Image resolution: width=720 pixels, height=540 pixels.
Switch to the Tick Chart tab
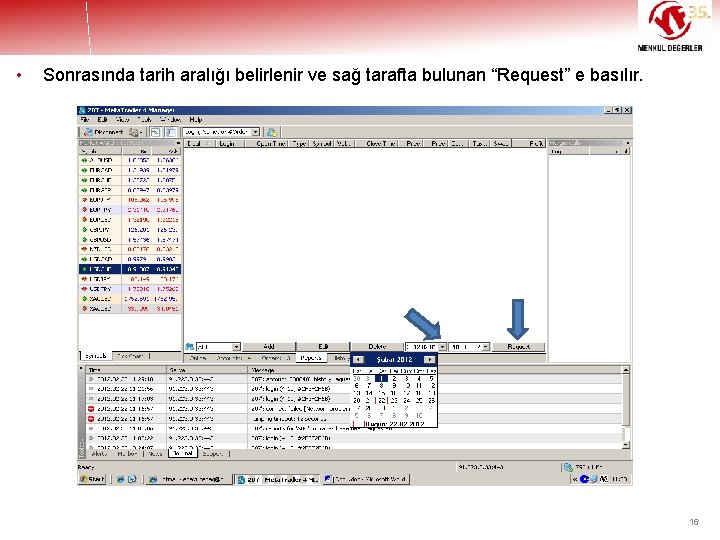tap(130, 356)
